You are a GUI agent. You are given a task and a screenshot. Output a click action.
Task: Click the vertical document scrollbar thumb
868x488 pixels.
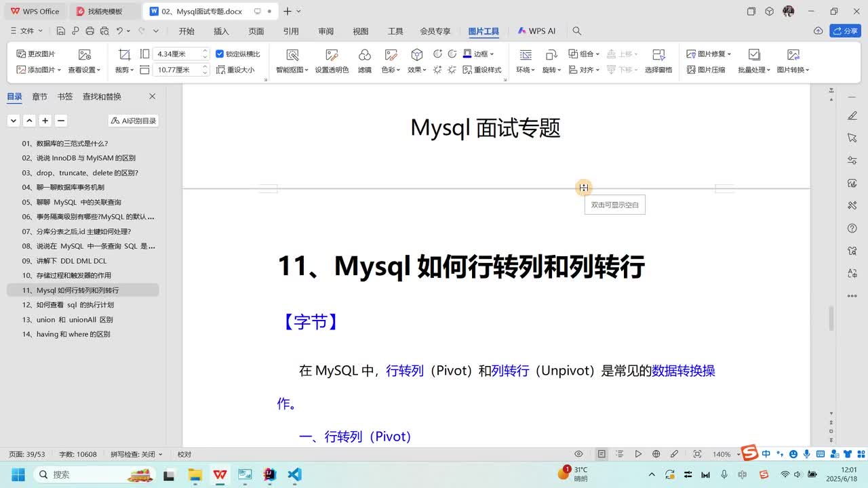click(x=831, y=319)
